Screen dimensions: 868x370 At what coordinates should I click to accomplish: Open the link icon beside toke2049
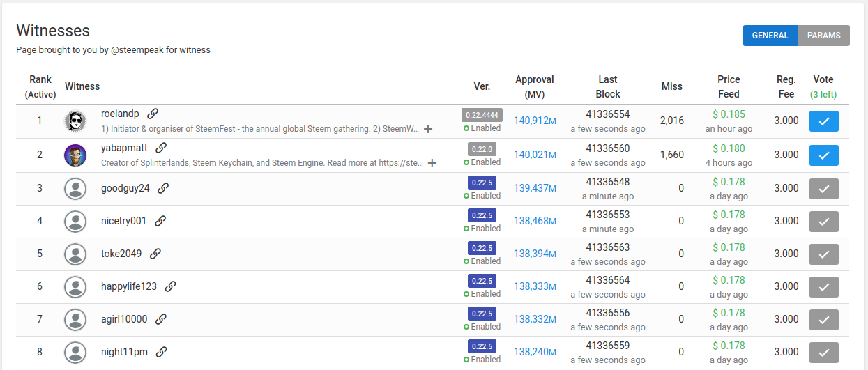(x=155, y=254)
